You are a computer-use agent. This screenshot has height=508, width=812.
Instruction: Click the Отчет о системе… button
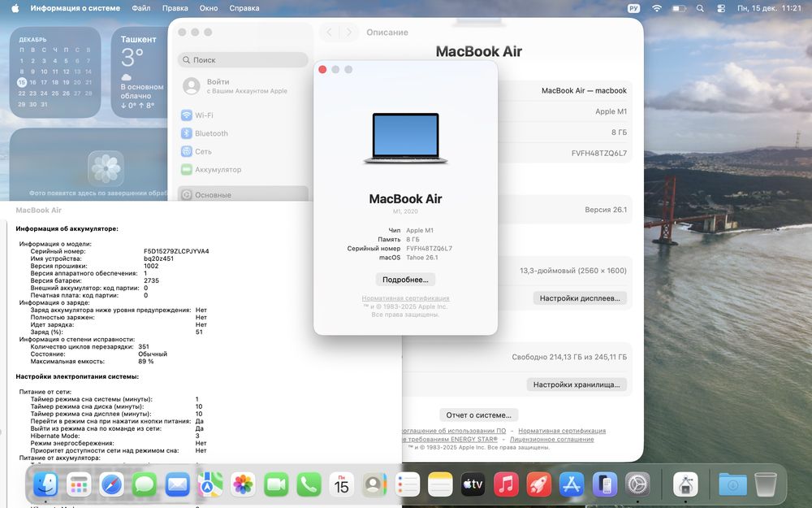pyautogui.click(x=478, y=415)
